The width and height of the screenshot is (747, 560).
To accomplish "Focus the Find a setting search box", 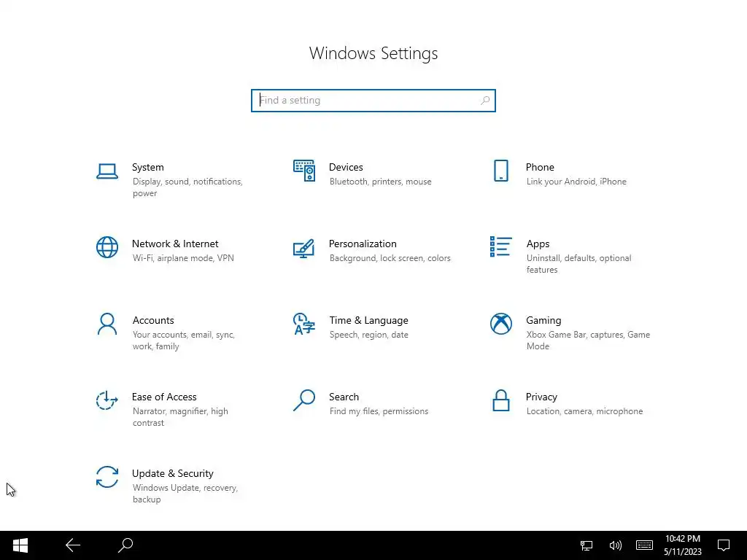I will 373,101.
